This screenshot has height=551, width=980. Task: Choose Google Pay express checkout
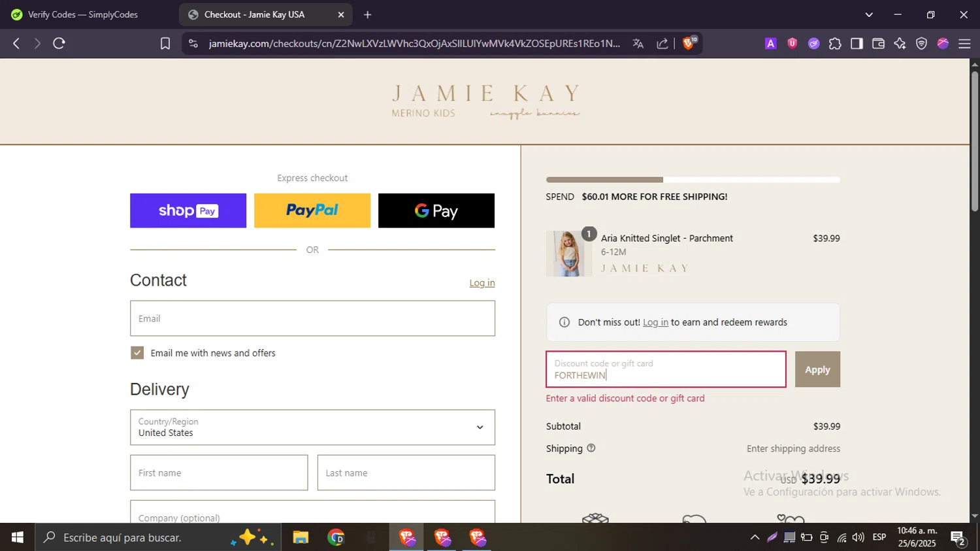436,210
